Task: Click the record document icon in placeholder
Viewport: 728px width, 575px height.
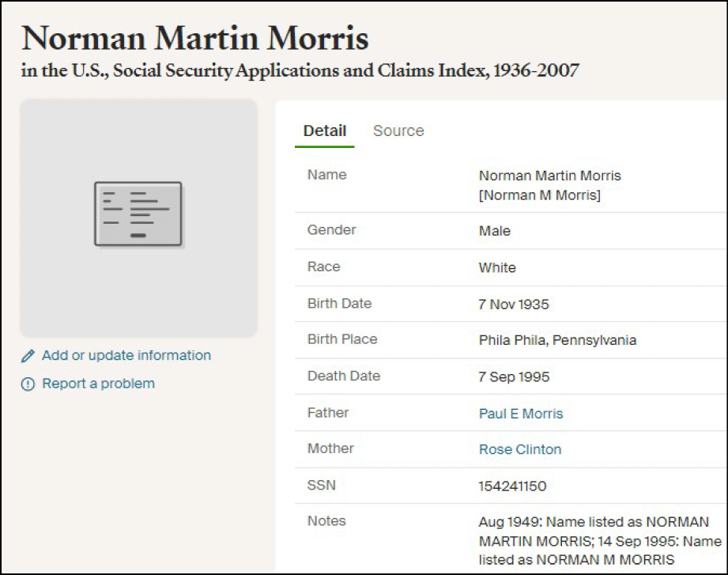Action: click(x=138, y=214)
